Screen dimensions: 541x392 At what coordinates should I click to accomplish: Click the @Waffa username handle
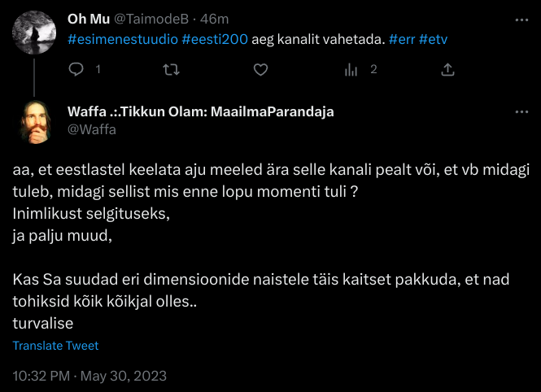pyautogui.click(x=92, y=128)
